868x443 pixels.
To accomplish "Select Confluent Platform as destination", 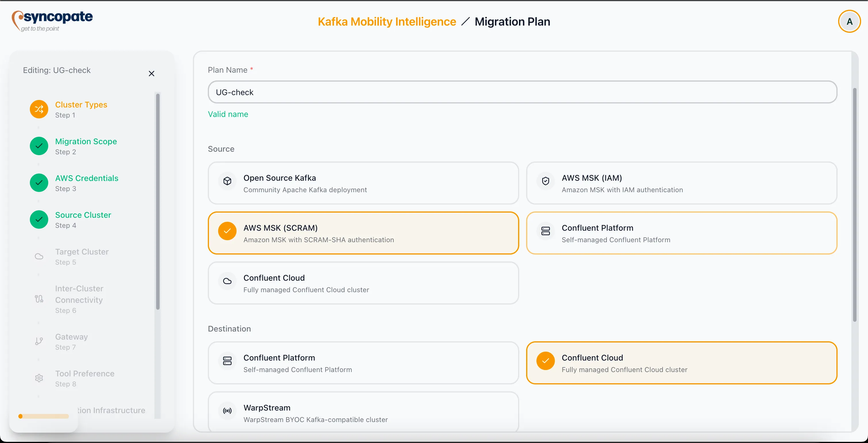I will coord(363,363).
